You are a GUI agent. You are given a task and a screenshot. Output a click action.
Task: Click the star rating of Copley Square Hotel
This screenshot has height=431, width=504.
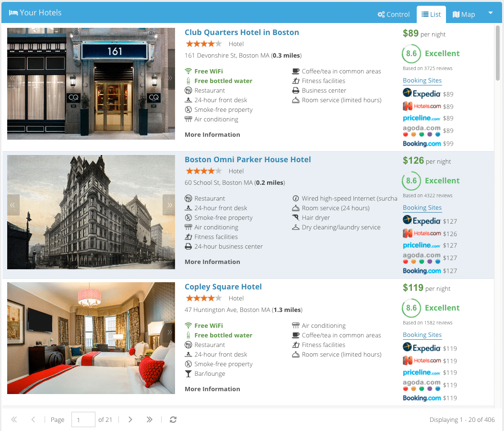coord(204,298)
